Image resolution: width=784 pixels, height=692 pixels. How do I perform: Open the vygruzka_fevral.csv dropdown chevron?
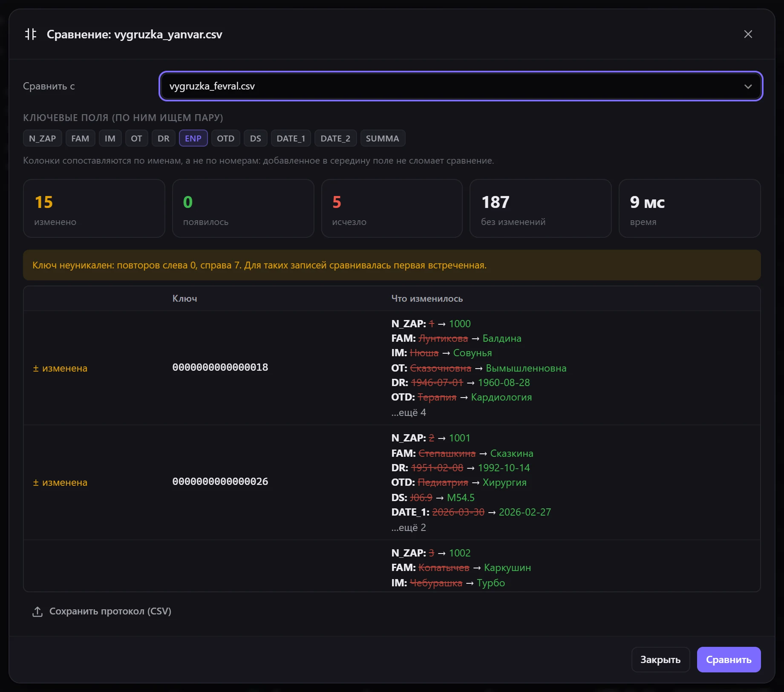coord(748,86)
